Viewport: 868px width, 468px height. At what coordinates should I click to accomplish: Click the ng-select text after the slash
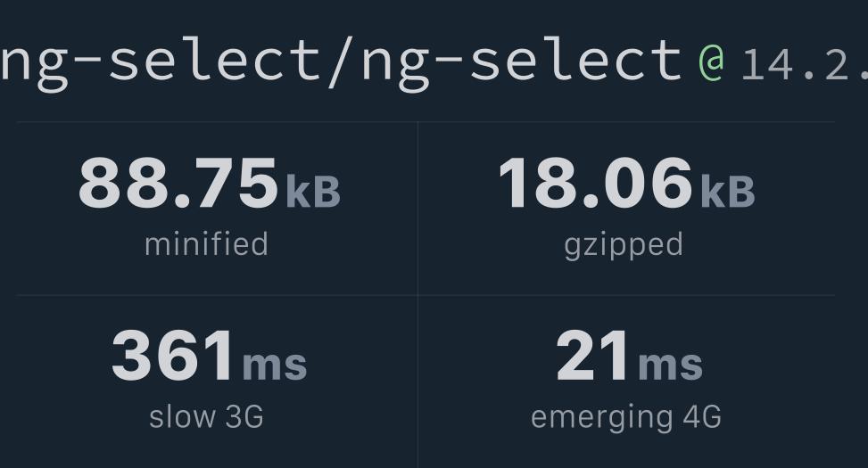(520, 60)
